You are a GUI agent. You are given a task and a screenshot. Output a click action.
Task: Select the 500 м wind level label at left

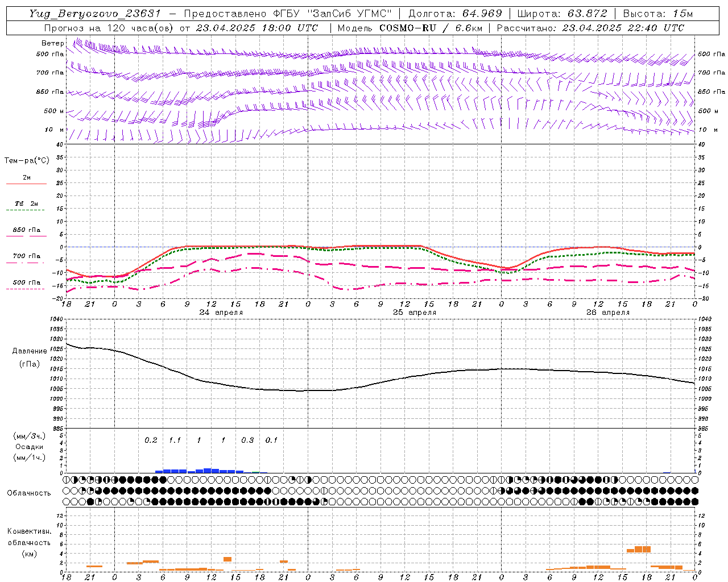click(54, 111)
